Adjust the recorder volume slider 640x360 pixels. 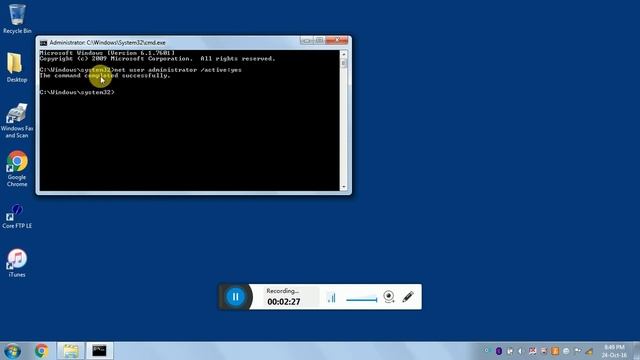362,300
